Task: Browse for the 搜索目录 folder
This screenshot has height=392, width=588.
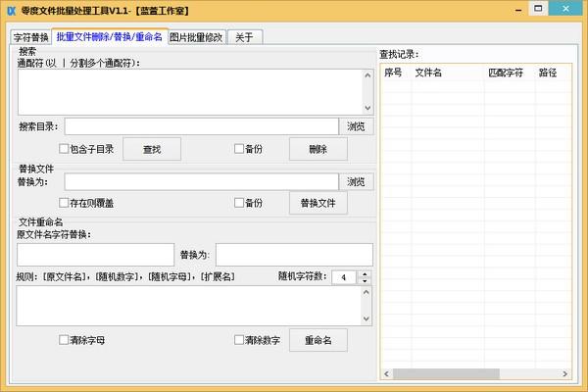Action: point(356,126)
